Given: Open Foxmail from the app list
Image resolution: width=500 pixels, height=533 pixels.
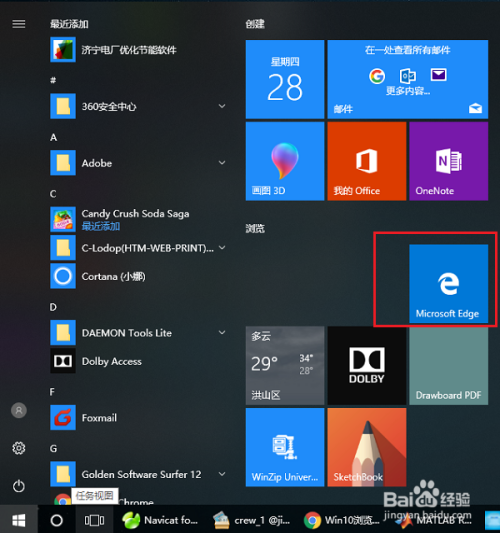Looking at the screenshot, I should pos(138,417).
